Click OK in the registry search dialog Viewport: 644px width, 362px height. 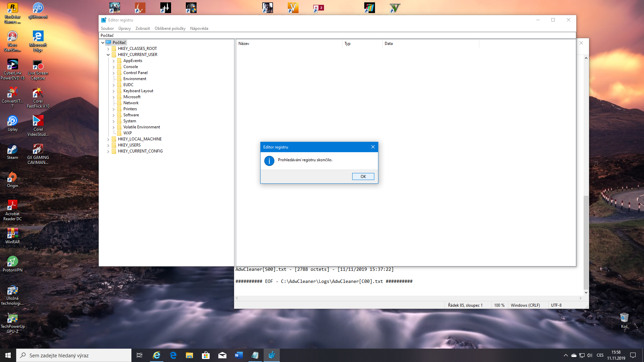click(x=363, y=176)
